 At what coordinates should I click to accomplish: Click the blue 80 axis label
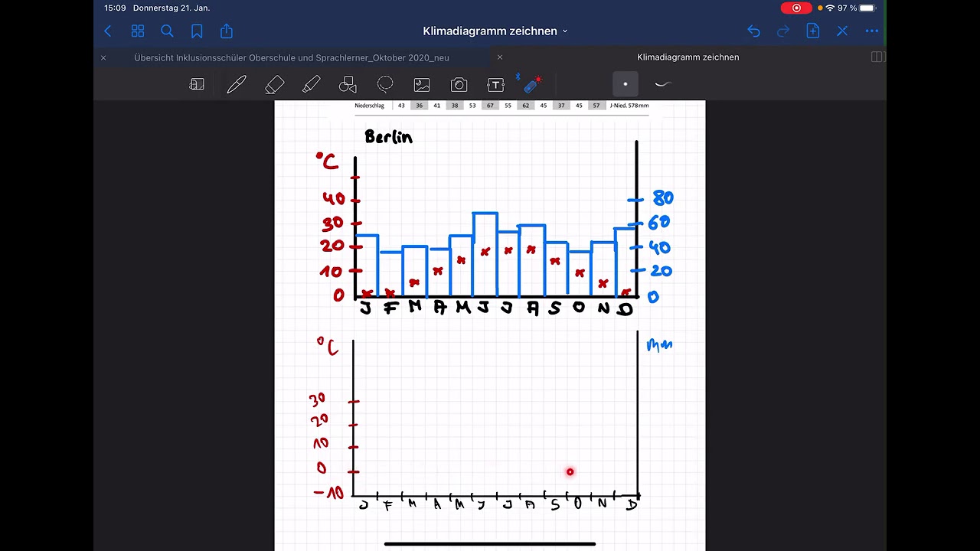pyautogui.click(x=663, y=198)
